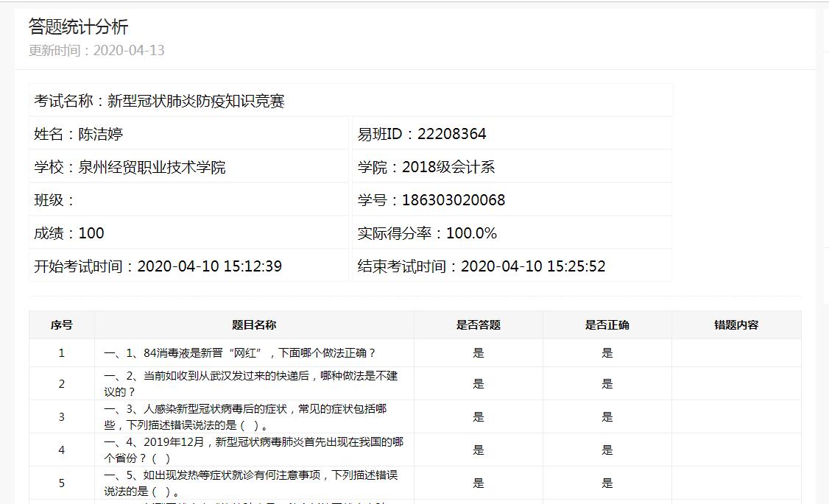The image size is (829, 504).
Task: Open question 1 about 84消毒液
Action: [x=240, y=353]
